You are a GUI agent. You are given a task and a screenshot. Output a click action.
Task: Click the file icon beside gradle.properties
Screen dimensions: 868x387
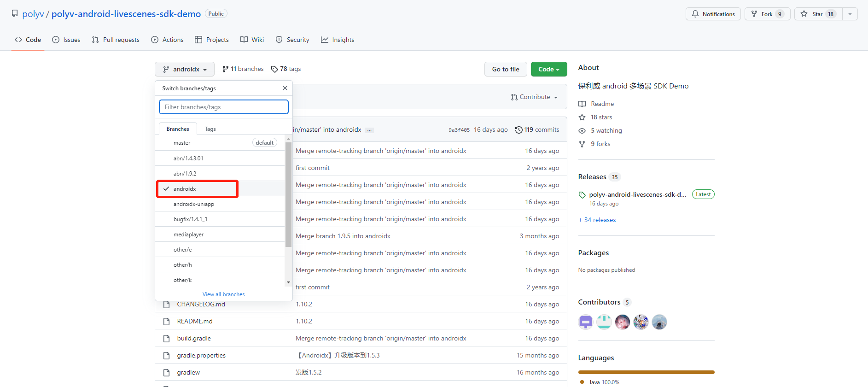[x=167, y=356]
